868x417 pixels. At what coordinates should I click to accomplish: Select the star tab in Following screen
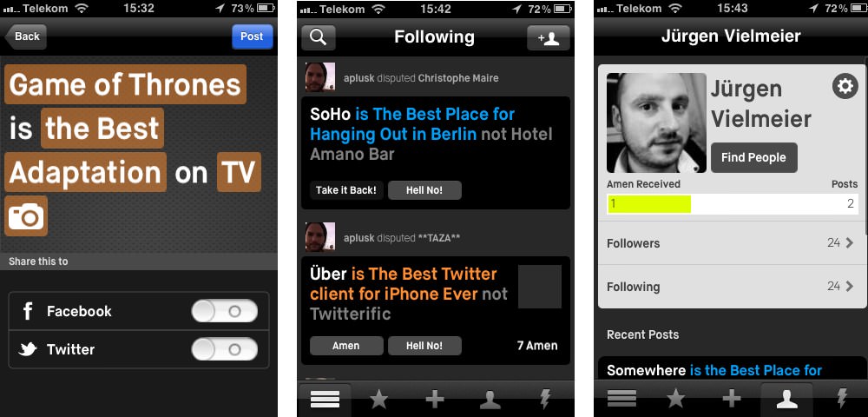coord(379,399)
